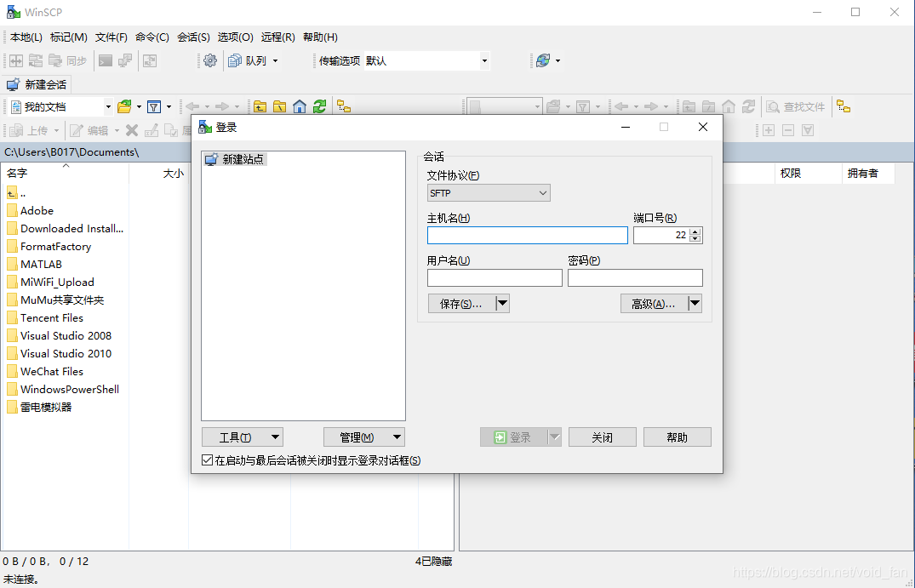Image resolution: width=915 pixels, height=588 pixels.
Task: Click the local panel filter funnel icon
Action: click(154, 106)
